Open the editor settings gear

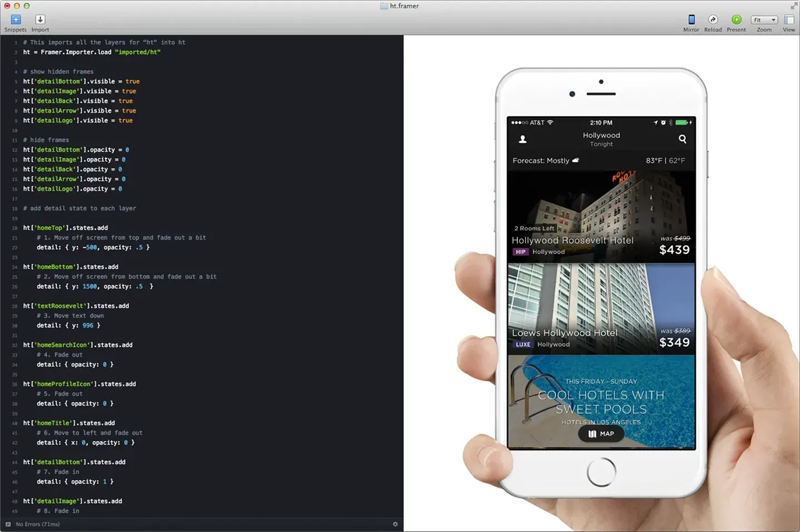click(x=395, y=524)
